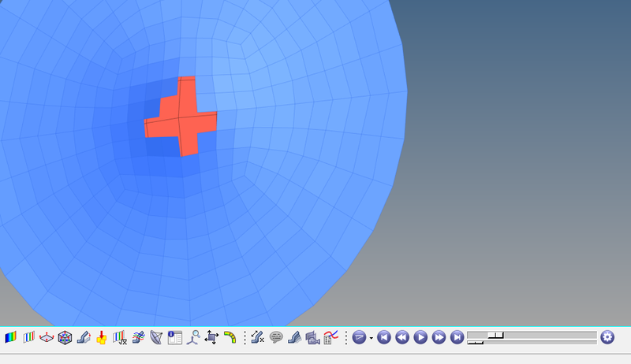This screenshot has height=364, width=631.
Task: Click the yellow boxes with red arrow icon
Action: pos(102,337)
